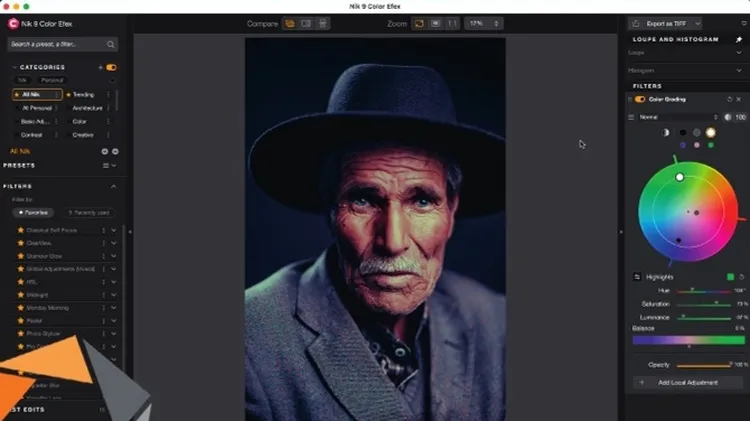
Task: Open the Color Grading filter menu icon
Action: point(631,117)
